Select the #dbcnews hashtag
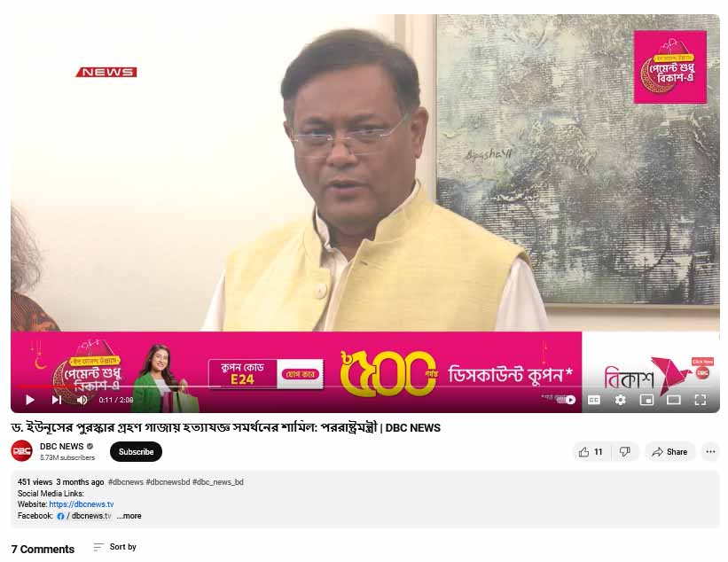 [125, 481]
